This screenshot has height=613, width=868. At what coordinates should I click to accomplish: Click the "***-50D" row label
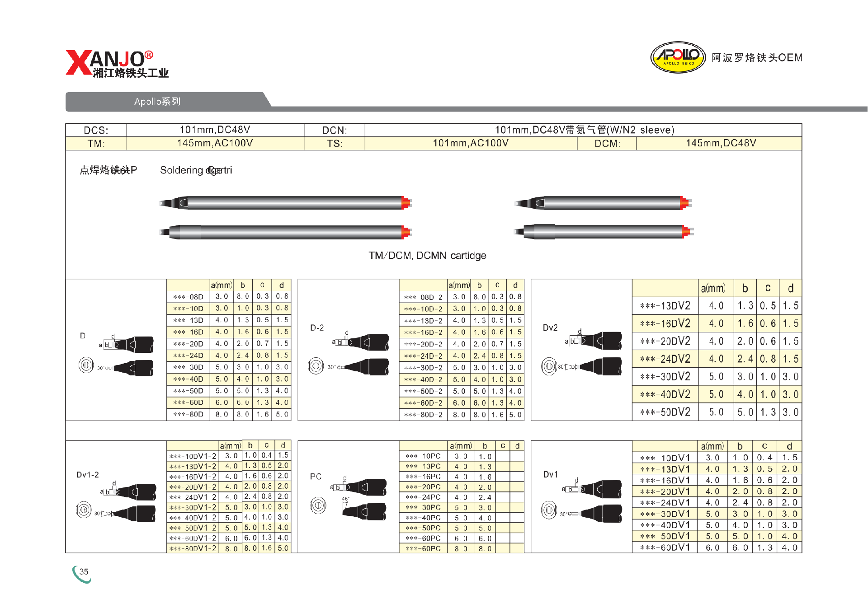pos(189,391)
